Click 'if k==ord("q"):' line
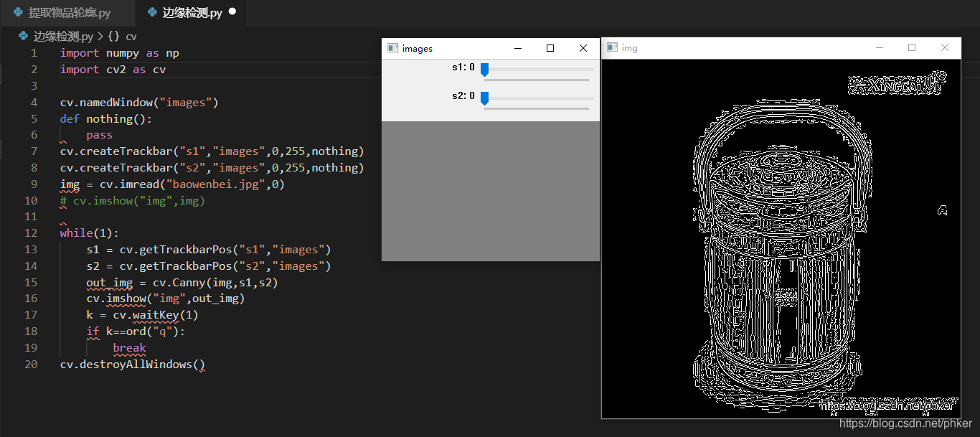The height and width of the screenshot is (437, 980). coord(136,332)
